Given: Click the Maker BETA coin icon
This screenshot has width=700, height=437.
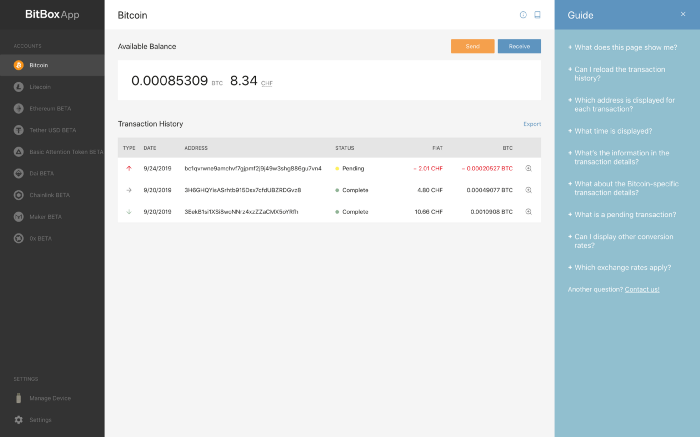Looking at the screenshot, I should coord(18,216).
